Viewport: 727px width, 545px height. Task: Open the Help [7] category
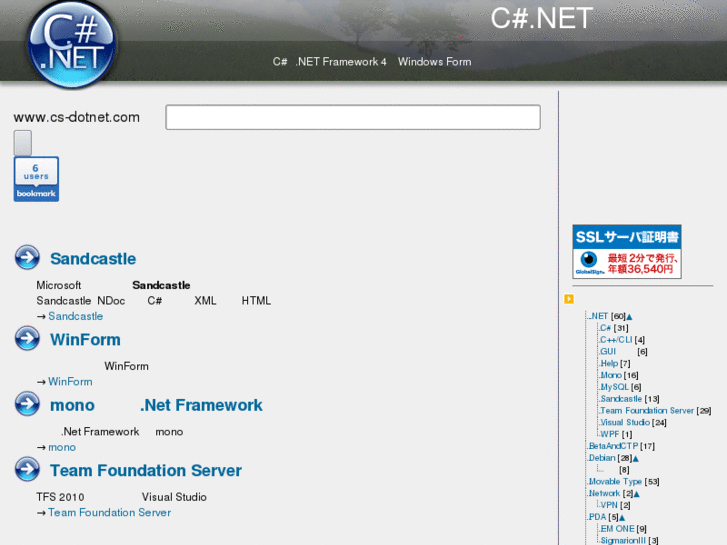[x=609, y=364]
